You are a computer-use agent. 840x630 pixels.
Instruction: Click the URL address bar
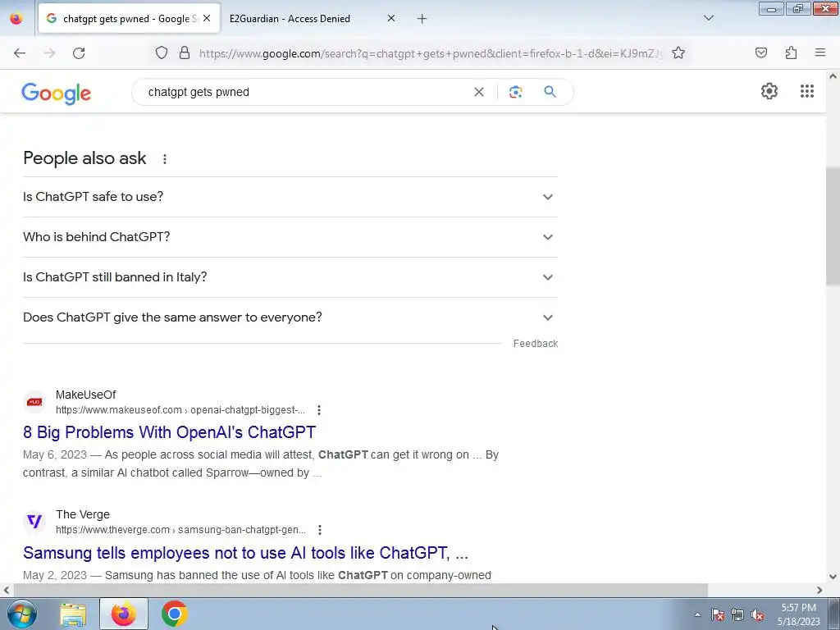[430, 53]
